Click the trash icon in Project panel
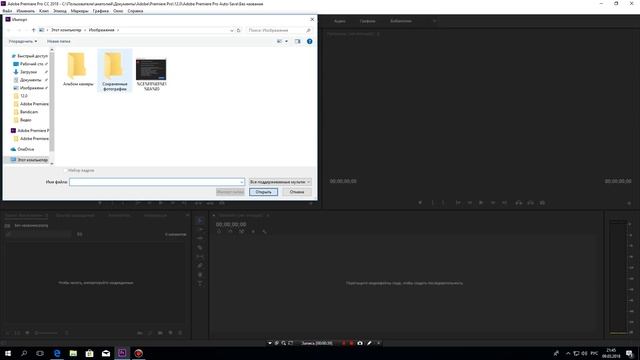This screenshot has height=360, width=640. pos(180,333)
